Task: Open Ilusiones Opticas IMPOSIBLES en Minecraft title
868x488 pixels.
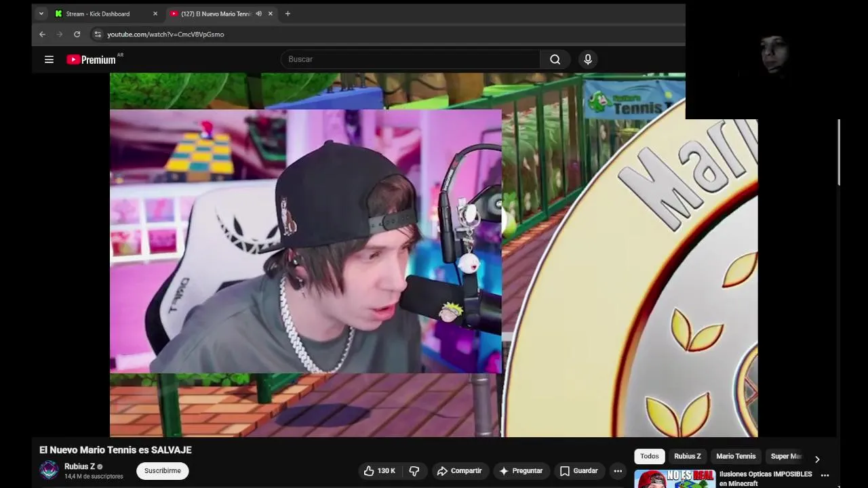Action: click(x=766, y=479)
